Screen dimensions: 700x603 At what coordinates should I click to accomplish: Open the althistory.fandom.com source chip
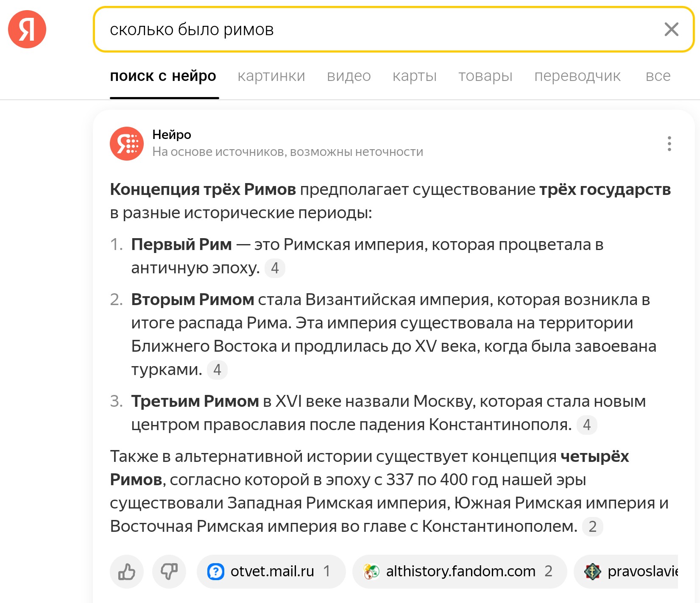(460, 572)
